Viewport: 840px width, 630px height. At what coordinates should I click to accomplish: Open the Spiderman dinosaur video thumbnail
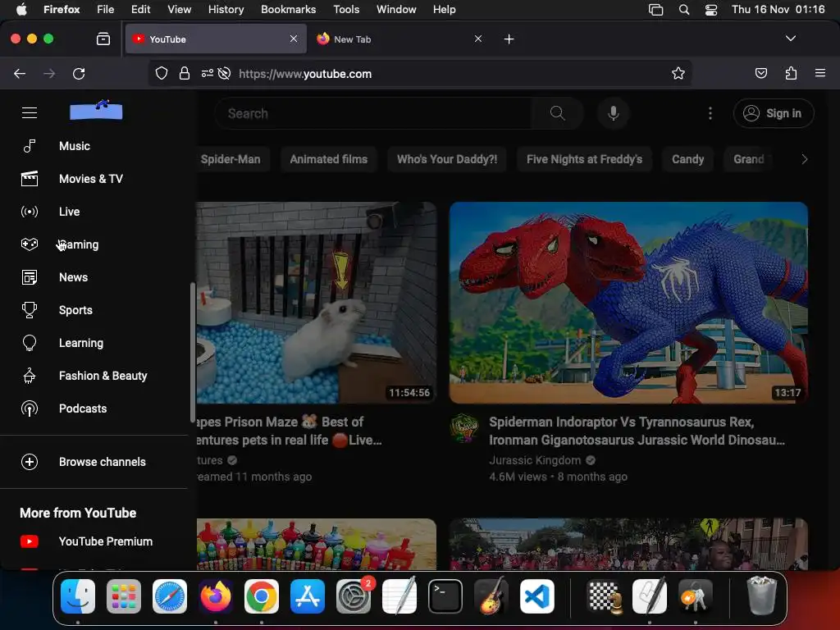pos(628,303)
